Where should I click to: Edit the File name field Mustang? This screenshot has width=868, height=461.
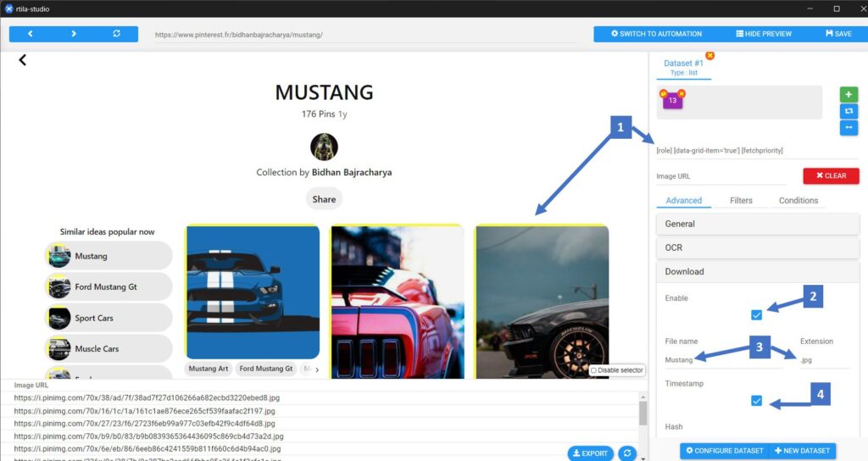724,359
